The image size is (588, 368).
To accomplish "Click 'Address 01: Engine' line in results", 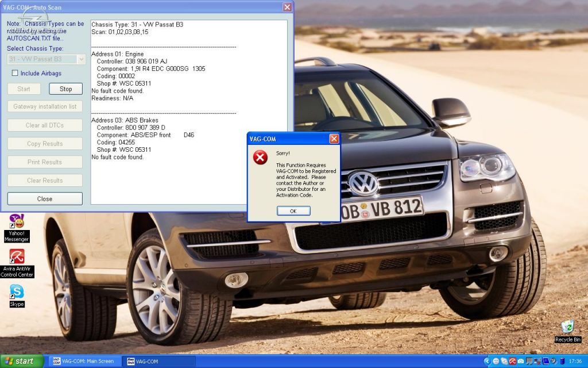I will 118,54.
